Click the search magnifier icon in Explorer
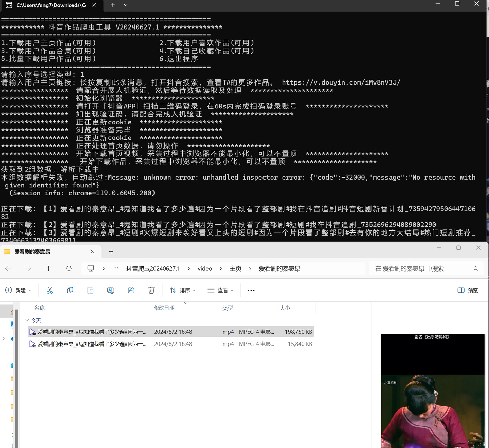The width and height of the screenshot is (489, 448). pyautogui.click(x=476, y=269)
